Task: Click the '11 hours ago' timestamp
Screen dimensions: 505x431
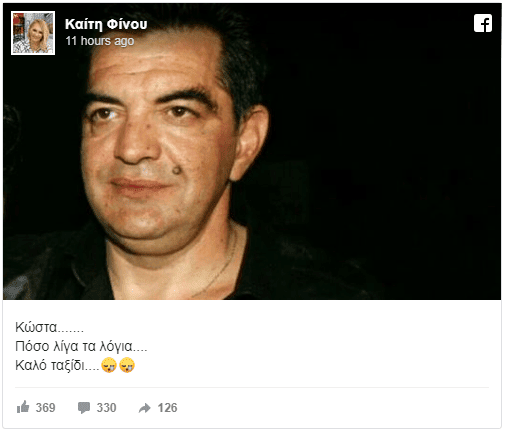Action: point(100,41)
